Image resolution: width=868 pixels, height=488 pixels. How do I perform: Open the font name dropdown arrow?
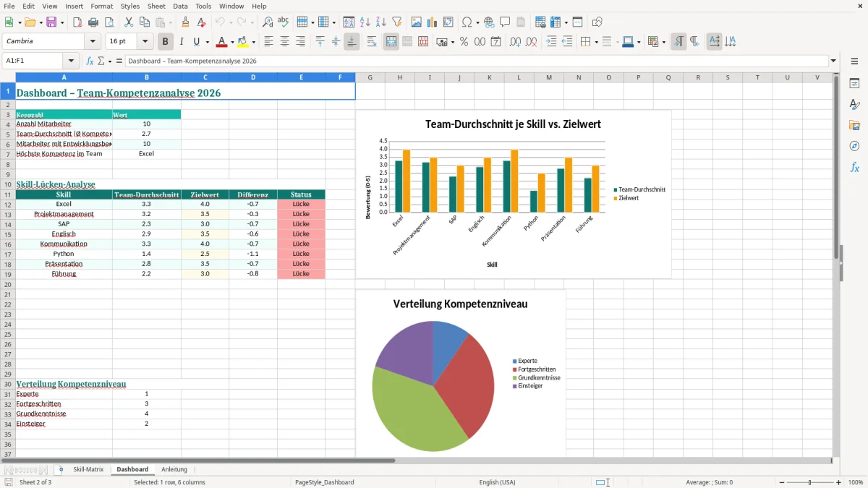[93, 42]
